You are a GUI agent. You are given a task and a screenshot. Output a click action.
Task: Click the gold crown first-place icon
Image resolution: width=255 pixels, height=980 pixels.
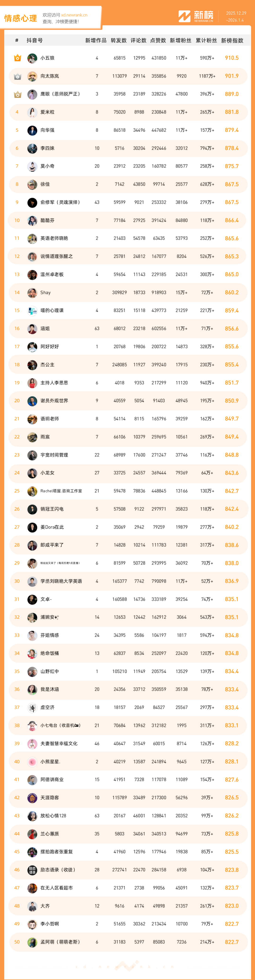coord(17,58)
